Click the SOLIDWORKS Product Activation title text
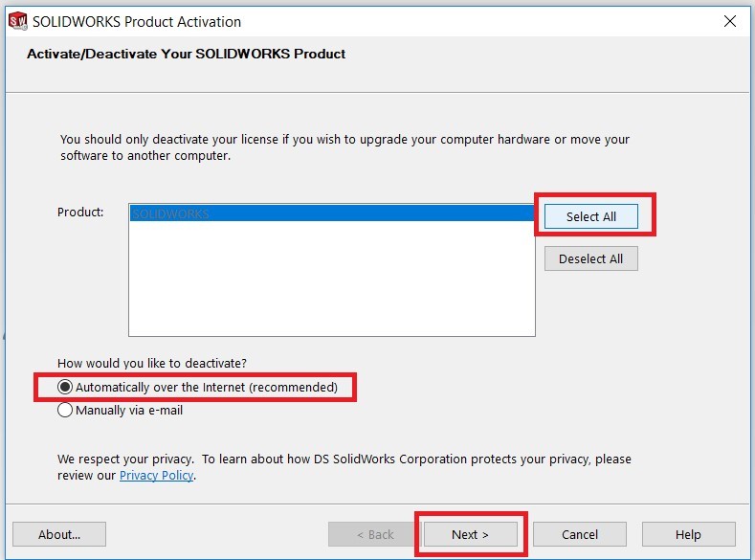This screenshot has width=755, height=560. (137, 22)
